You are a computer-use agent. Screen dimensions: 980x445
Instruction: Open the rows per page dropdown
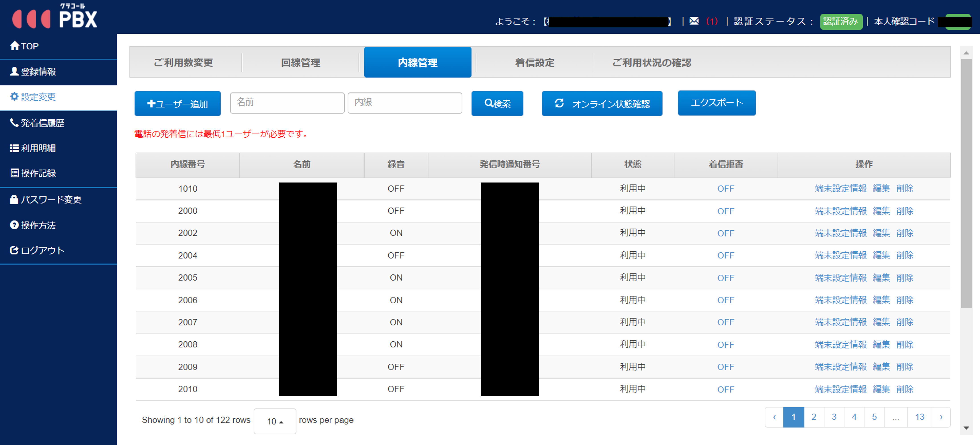[x=275, y=421]
